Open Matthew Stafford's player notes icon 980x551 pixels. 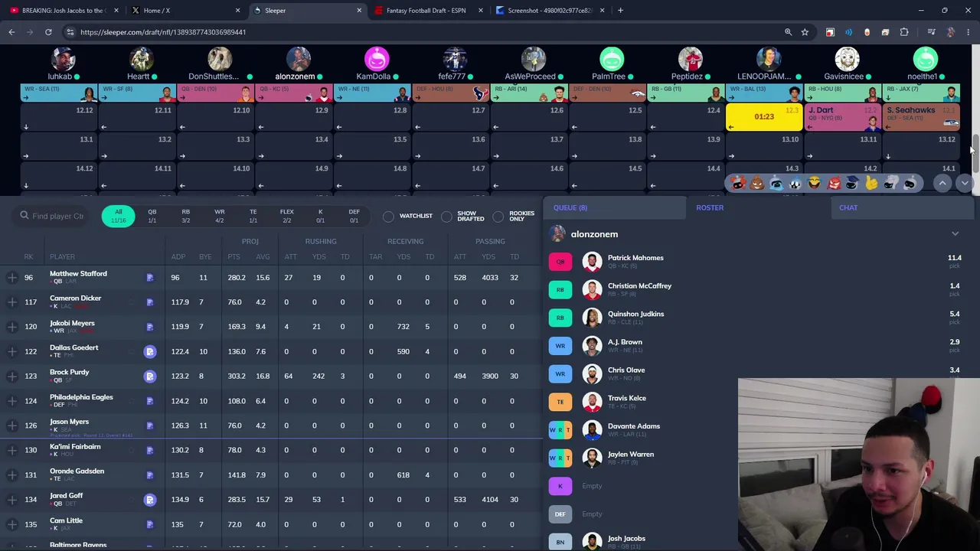point(150,278)
